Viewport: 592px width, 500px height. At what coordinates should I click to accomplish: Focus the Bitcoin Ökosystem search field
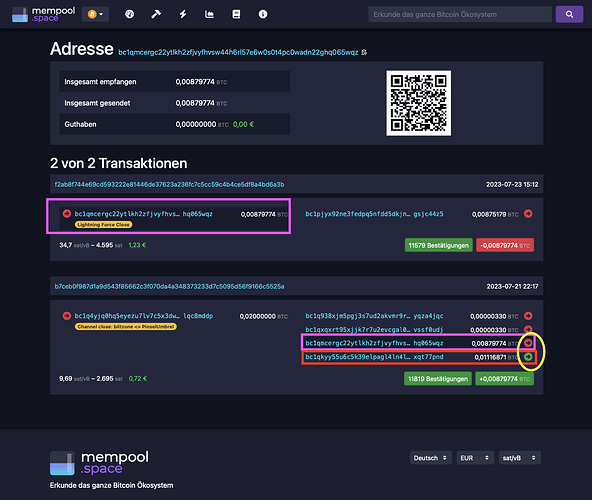[460, 14]
